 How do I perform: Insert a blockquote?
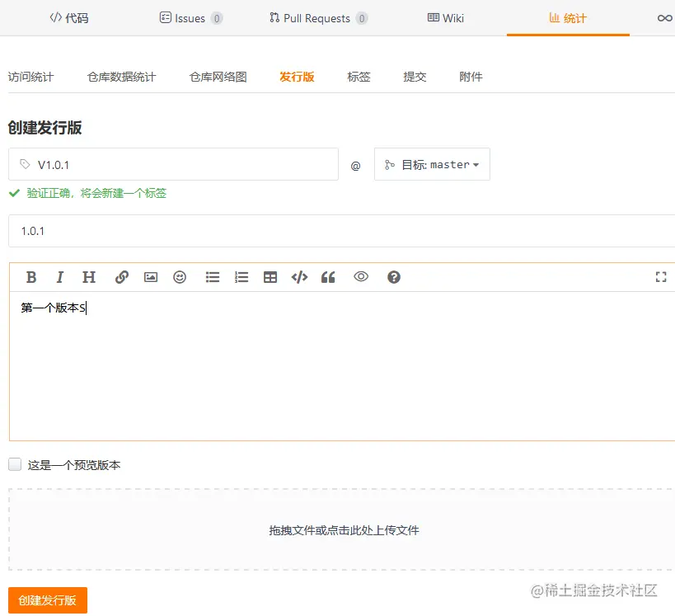tap(327, 277)
